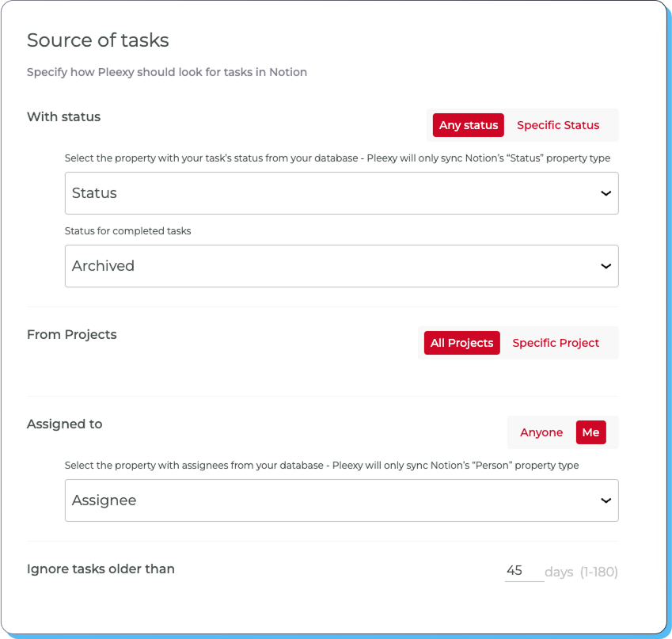Set assignment filter to Me

pyautogui.click(x=590, y=432)
